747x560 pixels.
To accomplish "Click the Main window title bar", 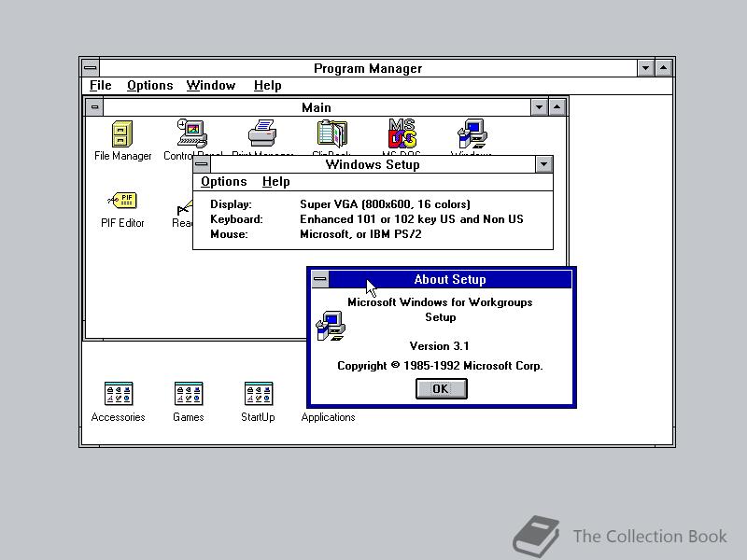I will (x=317, y=107).
